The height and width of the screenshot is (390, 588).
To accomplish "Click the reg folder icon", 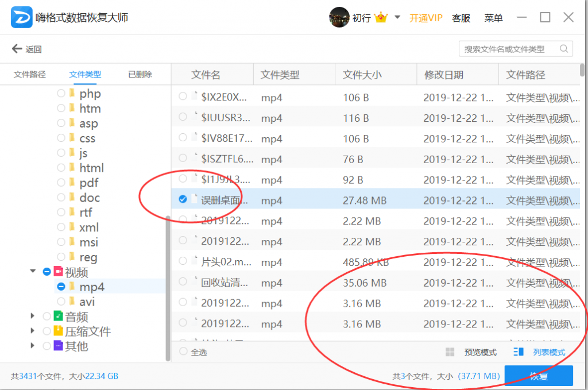I will click(x=72, y=257).
